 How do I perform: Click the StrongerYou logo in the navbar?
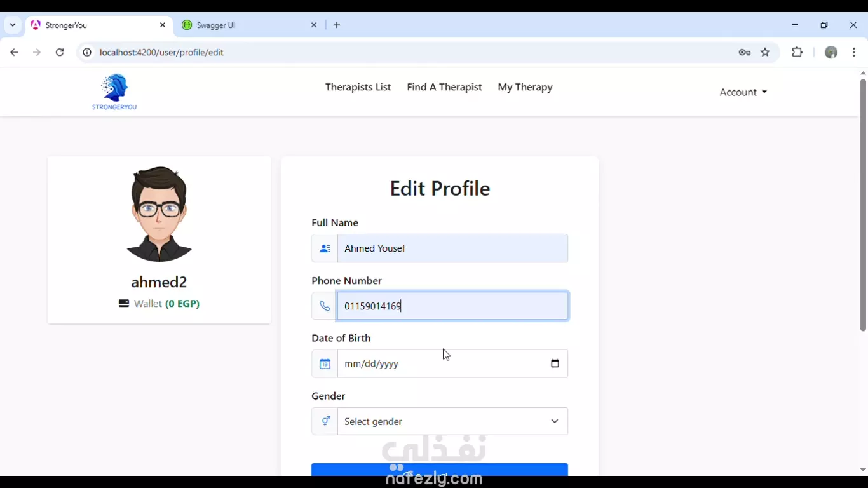[x=114, y=92]
